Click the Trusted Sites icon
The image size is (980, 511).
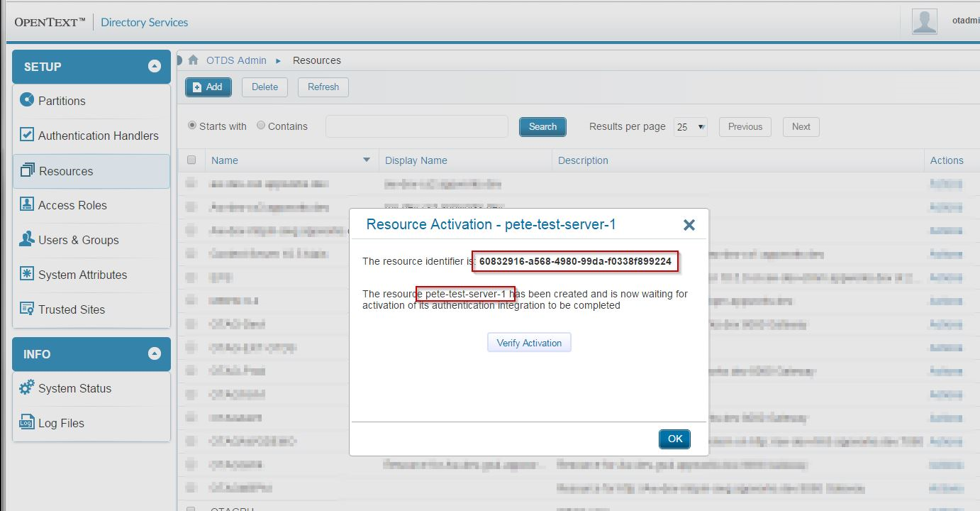(27, 309)
